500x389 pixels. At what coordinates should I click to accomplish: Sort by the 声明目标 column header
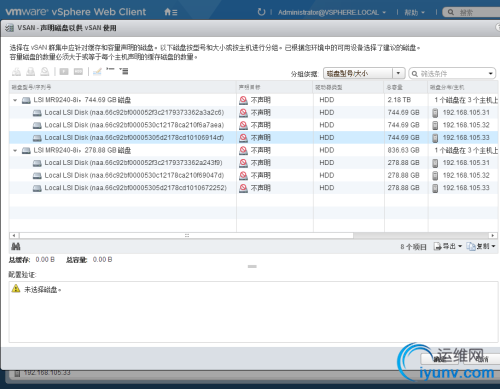click(275, 87)
